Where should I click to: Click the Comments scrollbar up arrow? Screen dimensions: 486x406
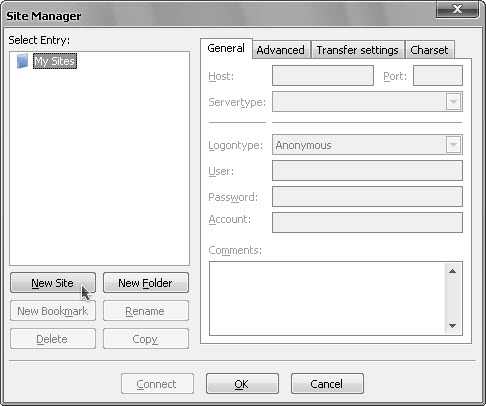452,271
